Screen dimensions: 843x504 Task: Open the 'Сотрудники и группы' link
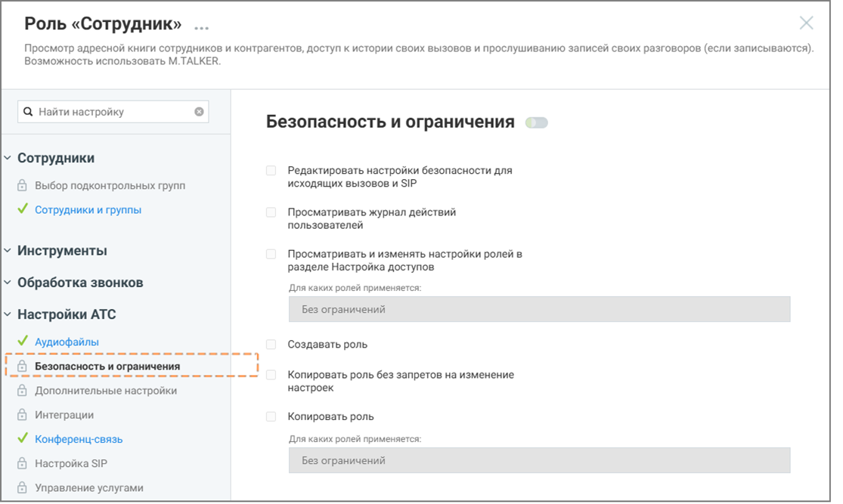point(88,210)
